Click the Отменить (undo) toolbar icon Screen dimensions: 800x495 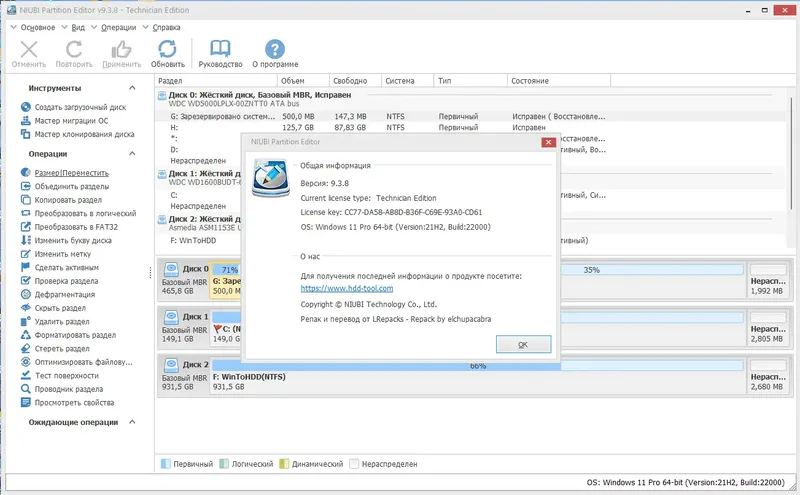click(29, 50)
